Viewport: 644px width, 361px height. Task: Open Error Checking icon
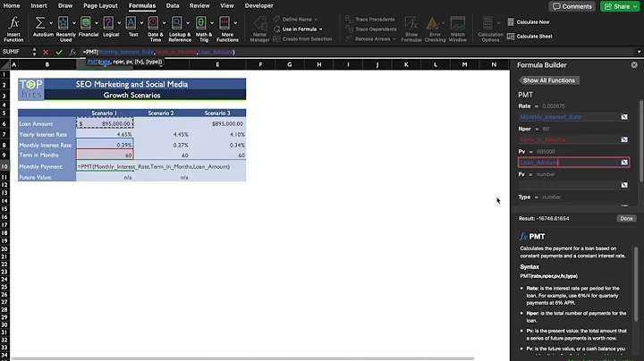432,23
